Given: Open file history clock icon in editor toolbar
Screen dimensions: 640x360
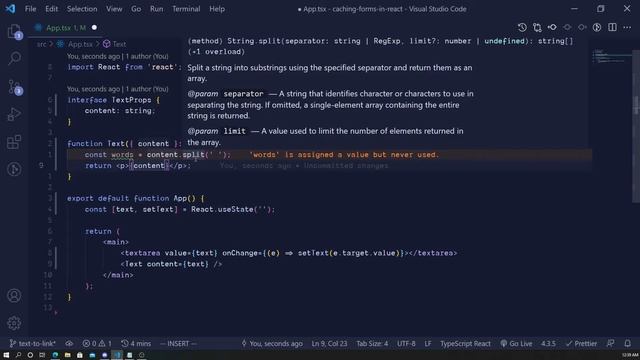Looking at the screenshot, I should [522, 27].
